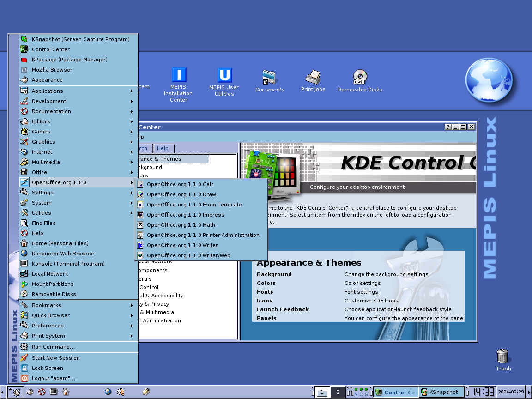532x399 pixels.
Task: Launch OpenOffice.org 1.1.0 Math
Action: pos(201,225)
